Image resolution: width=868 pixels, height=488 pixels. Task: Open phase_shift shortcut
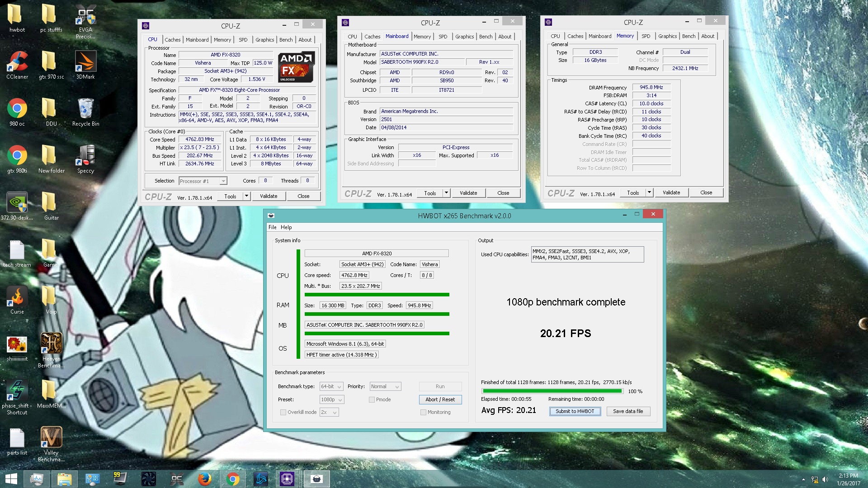[x=17, y=398]
